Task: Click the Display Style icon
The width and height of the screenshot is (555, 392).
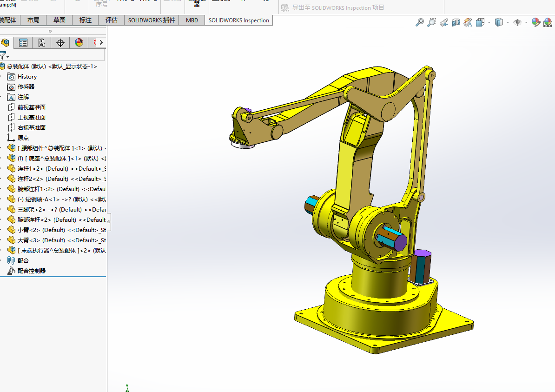Action: pos(499,23)
